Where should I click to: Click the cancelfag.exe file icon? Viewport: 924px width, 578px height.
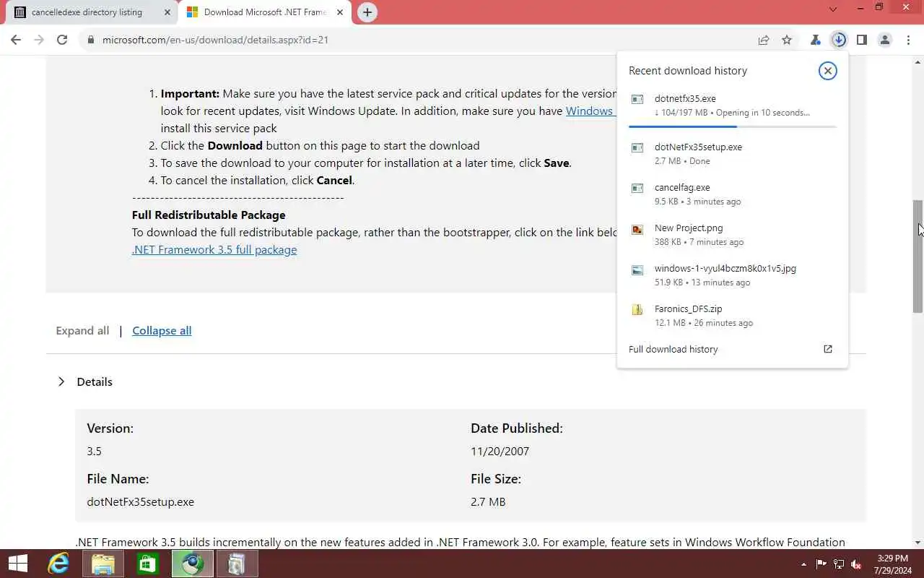click(637, 188)
